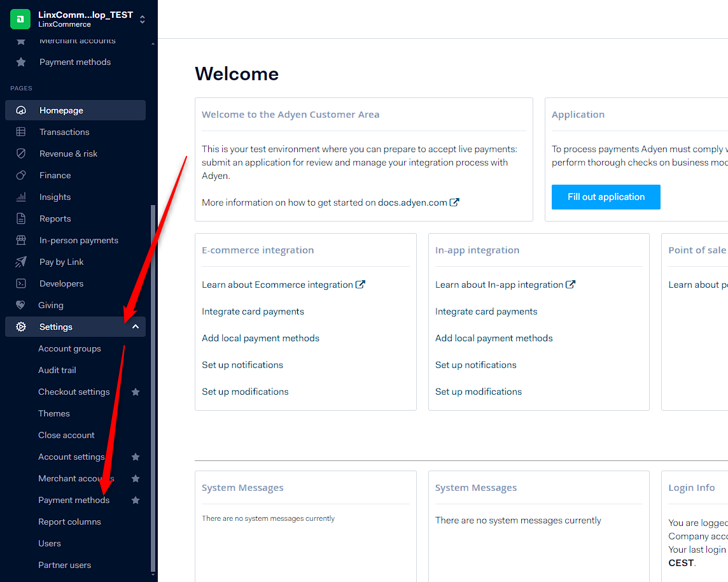Toggle favorite star for Payment methods submenu

(x=136, y=500)
